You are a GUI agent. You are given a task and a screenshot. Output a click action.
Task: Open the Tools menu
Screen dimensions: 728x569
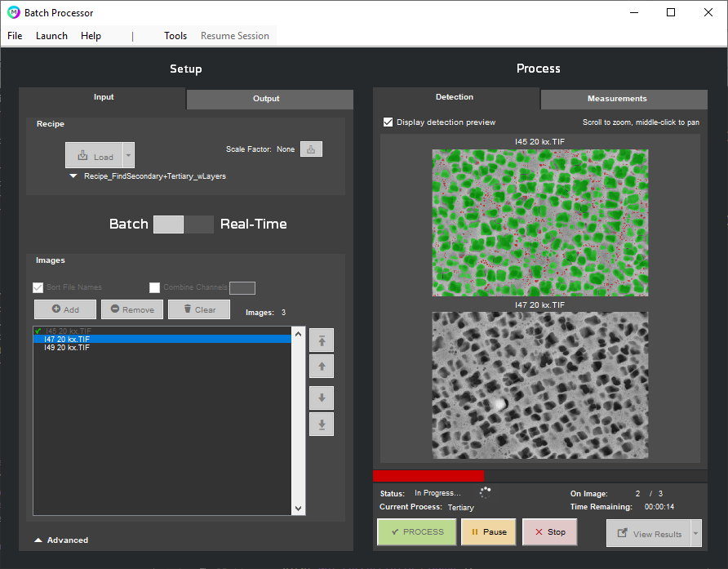(x=175, y=36)
